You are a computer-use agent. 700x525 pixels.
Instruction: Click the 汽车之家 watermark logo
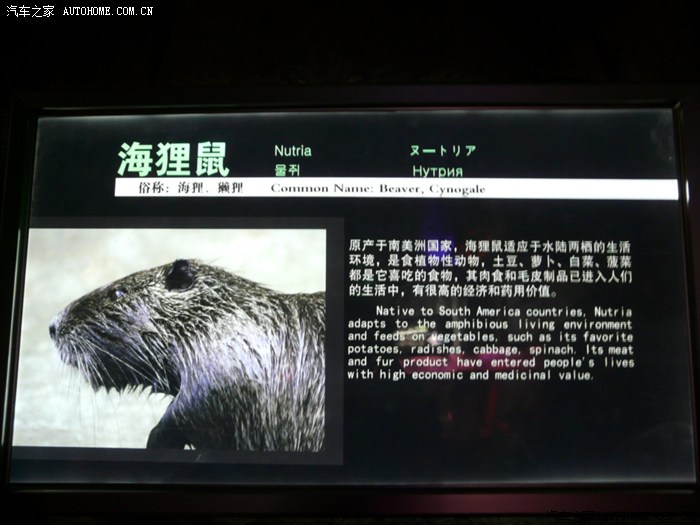[x=29, y=11]
